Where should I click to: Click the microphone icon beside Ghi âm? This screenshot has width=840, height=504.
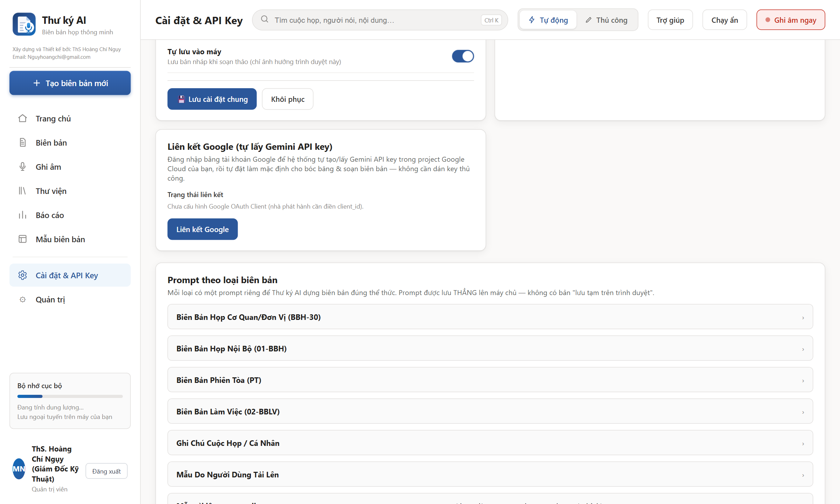pos(22,167)
